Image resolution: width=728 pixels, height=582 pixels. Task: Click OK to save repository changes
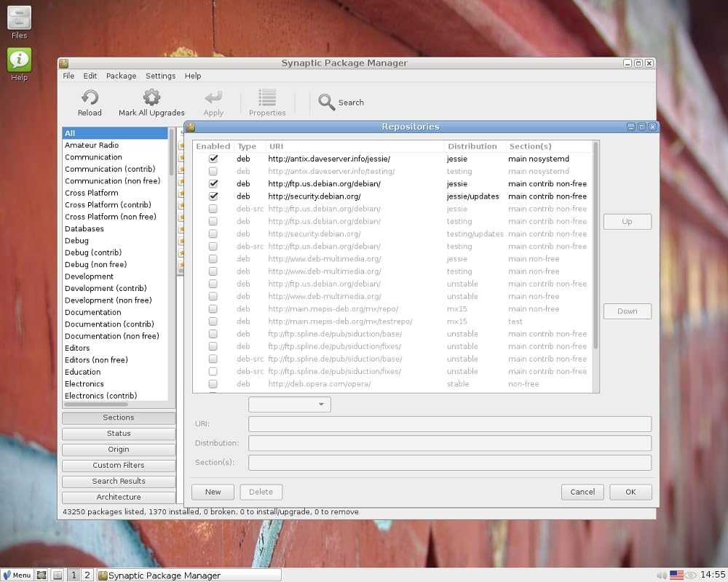630,492
